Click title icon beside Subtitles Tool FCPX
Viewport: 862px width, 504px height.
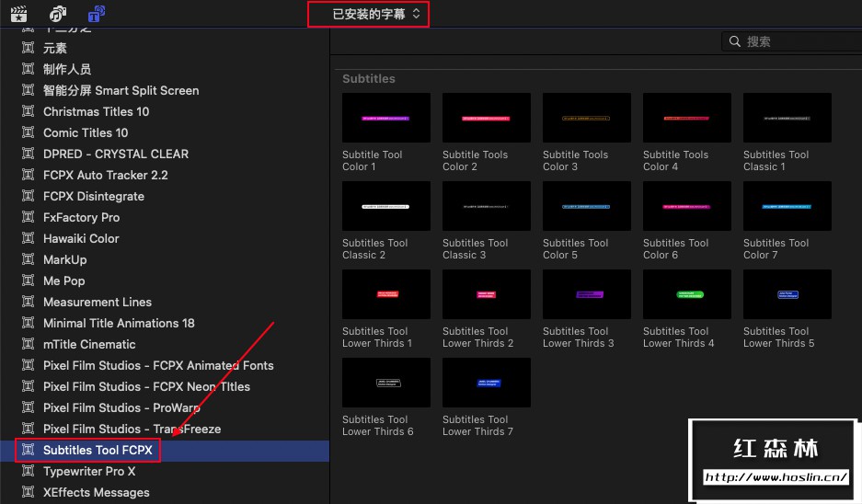point(28,450)
